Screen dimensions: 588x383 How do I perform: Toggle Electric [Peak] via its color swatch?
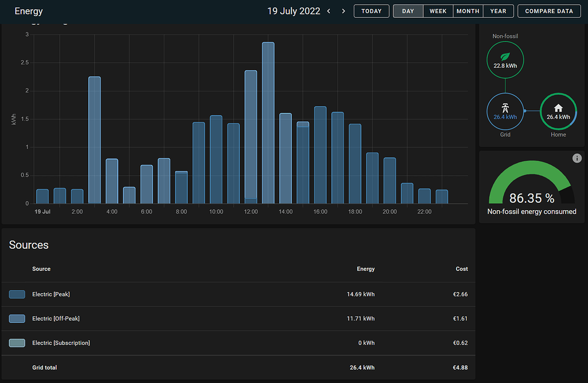click(x=17, y=294)
